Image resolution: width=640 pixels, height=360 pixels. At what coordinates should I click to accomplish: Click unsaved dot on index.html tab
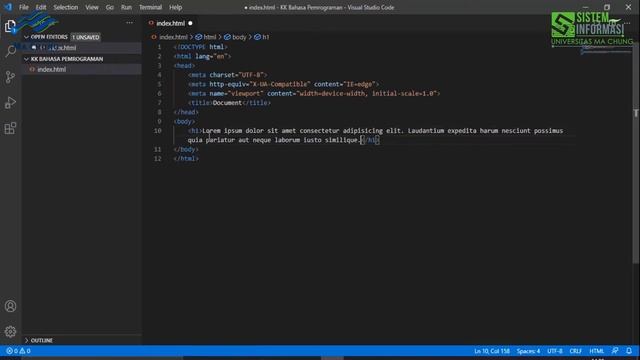(x=190, y=23)
